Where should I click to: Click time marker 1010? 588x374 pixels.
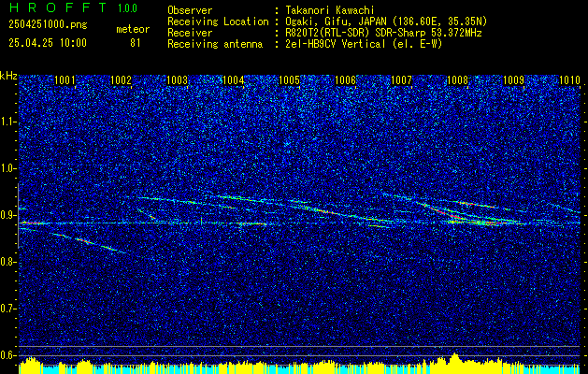[569, 79]
